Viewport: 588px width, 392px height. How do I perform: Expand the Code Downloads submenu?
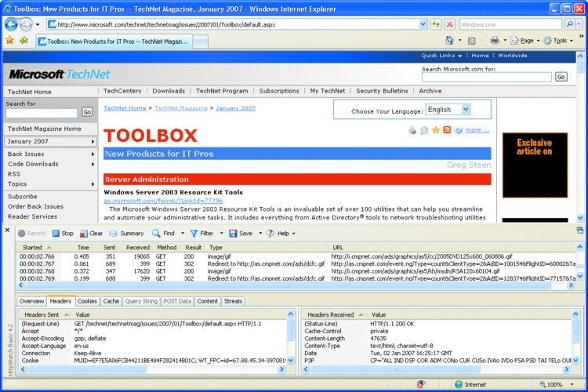pyautogui.click(x=93, y=165)
